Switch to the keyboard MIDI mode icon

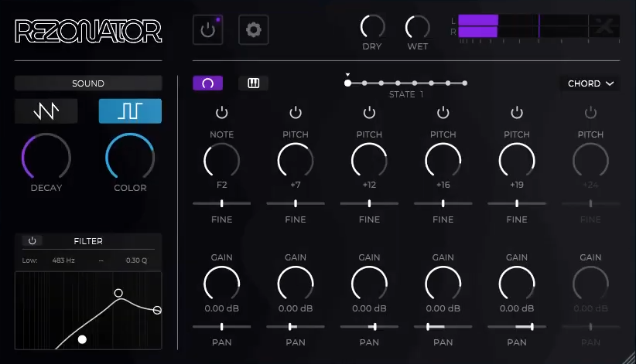pyautogui.click(x=253, y=83)
